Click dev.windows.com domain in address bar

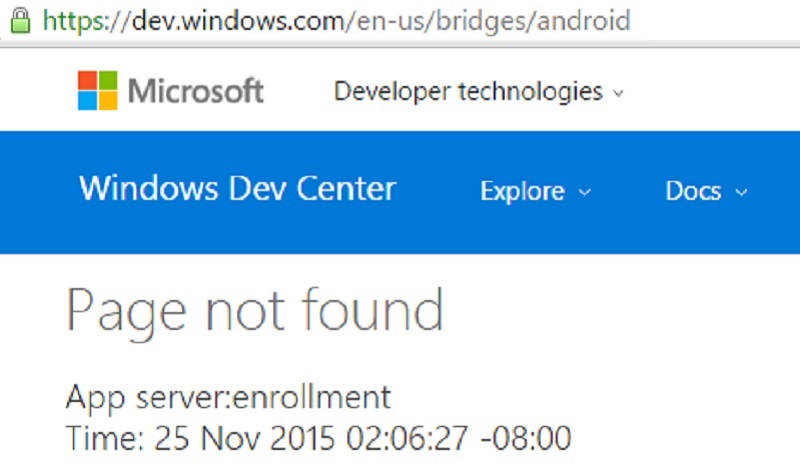click(238, 21)
